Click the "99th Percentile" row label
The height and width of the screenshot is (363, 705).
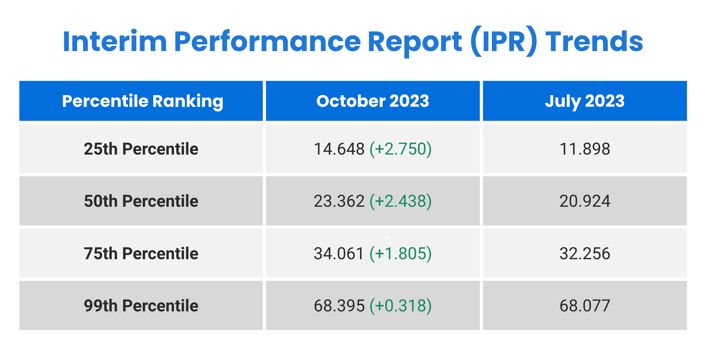141,305
